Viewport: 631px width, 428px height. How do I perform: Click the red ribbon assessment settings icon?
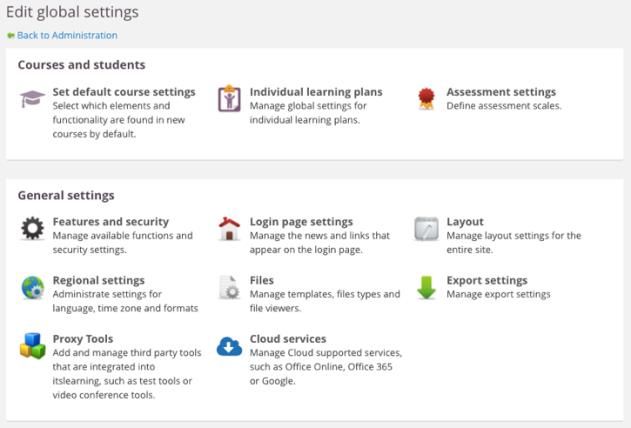click(426, 99)
